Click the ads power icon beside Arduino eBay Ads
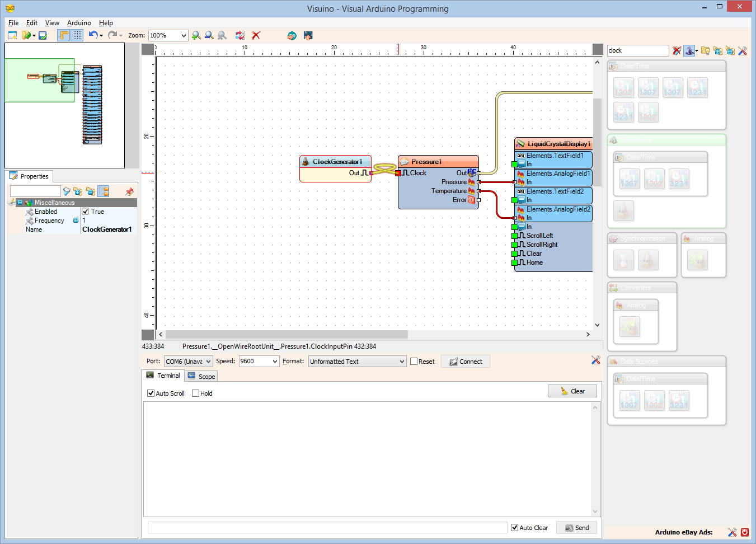This screenshot has height=544, width=756. pyautogui.click(x=745, y=532)
